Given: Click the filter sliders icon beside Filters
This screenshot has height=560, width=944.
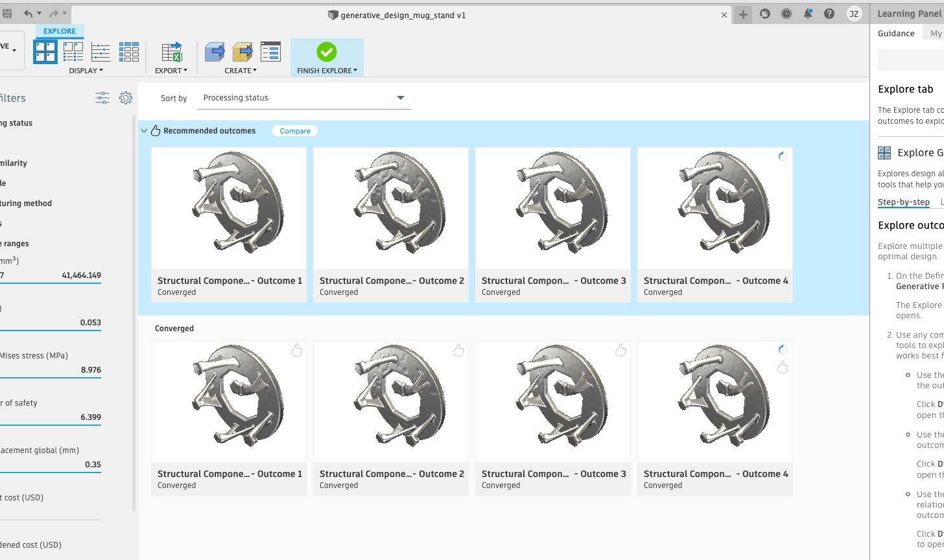Looking at the screenshot, I should coord(102,98).
